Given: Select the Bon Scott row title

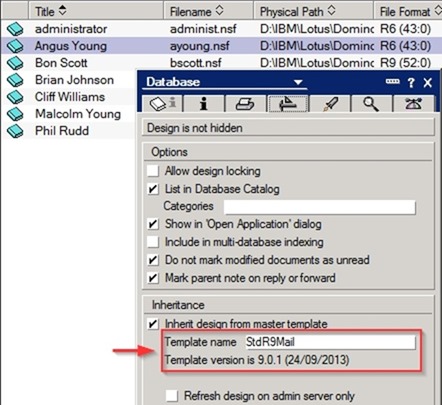Looking at the screenshot, I should coord(61,63).
